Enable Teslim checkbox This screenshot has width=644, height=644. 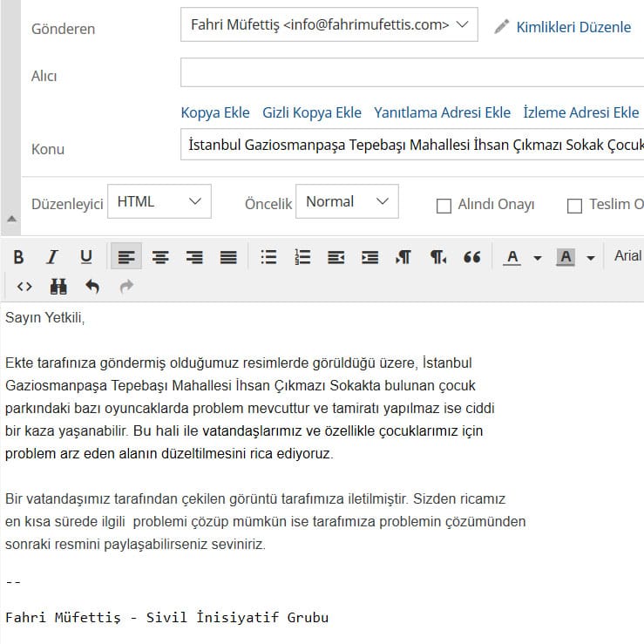coord(574,206)
